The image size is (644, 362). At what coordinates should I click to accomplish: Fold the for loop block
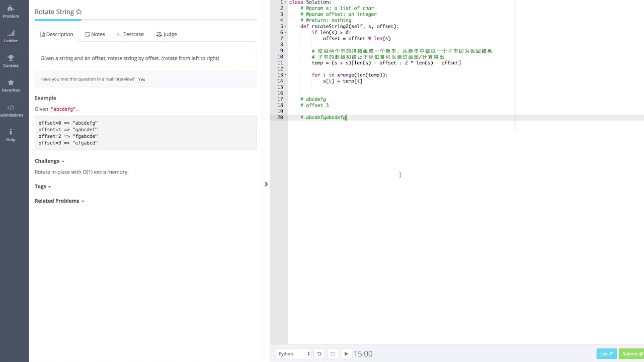coord(286,75)
